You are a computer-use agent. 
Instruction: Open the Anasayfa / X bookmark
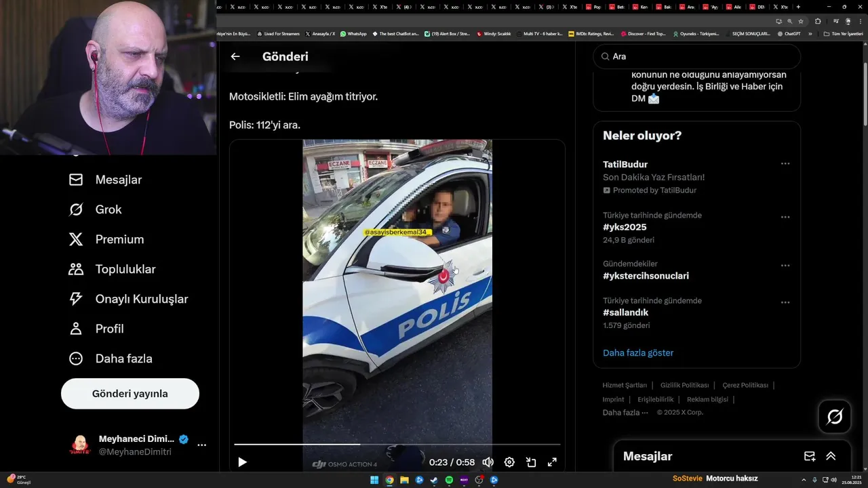[x=320, y=33]
